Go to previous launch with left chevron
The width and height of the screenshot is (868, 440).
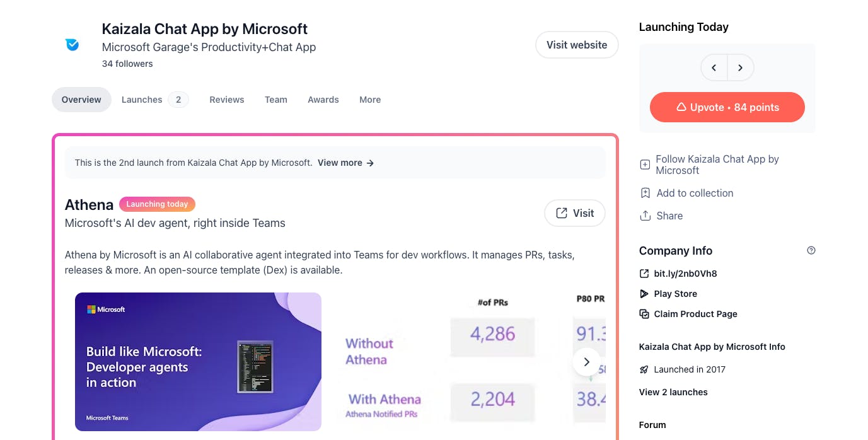pyautogui.click(x=714, y=68)
